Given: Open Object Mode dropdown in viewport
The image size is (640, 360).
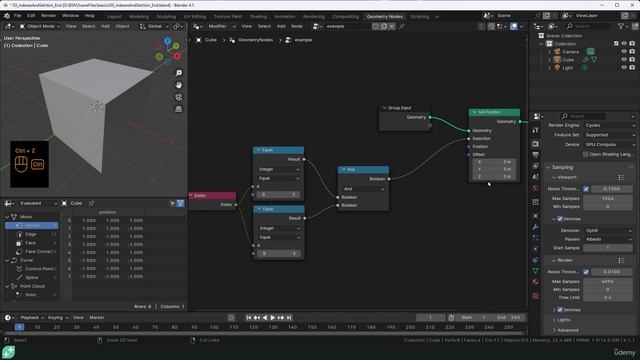Looking at the screenshot, I should coord(40,26).
